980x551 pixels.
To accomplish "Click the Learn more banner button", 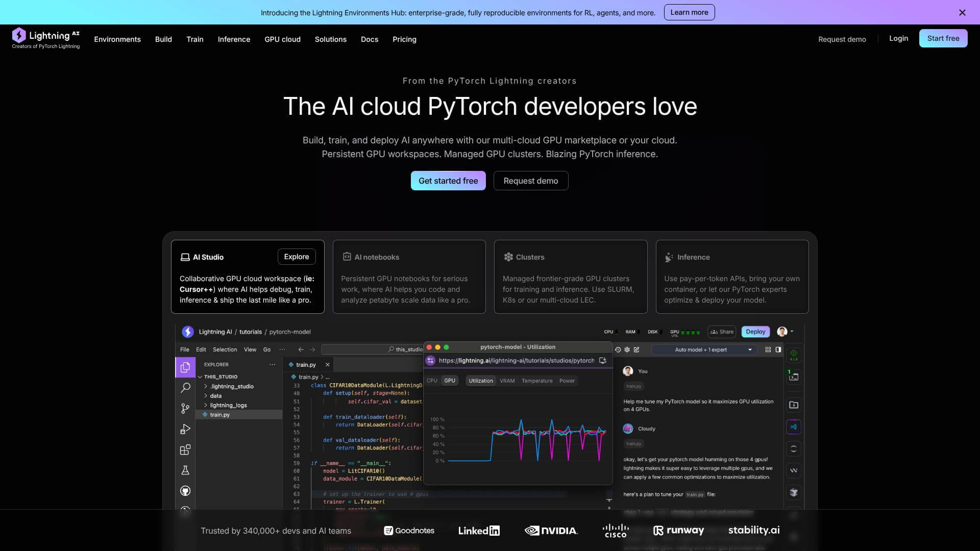I will pos(689,12).
